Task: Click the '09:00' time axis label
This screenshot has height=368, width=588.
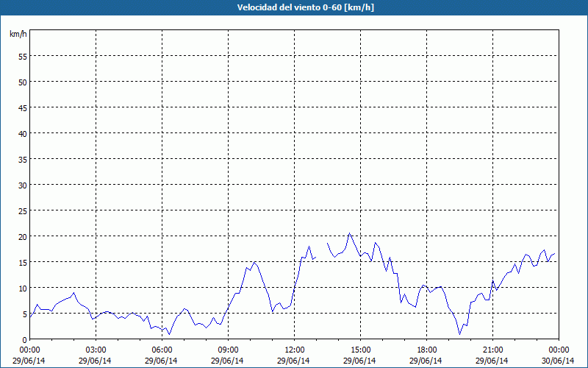Action: point(228,350)
